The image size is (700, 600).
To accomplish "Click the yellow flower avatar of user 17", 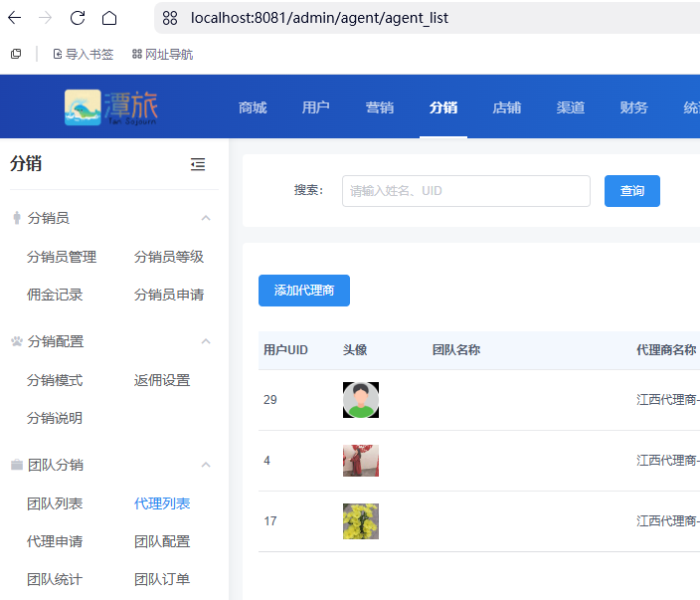I will click(361, 521).
